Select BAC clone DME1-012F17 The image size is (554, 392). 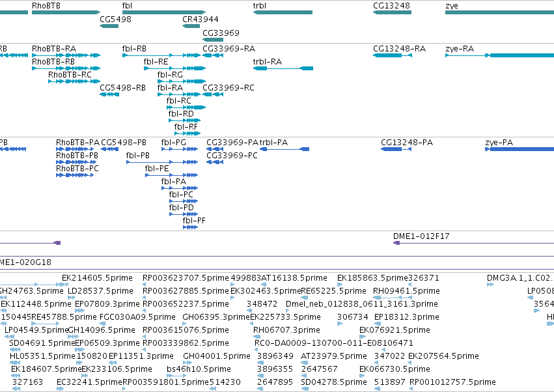[421, 236]
